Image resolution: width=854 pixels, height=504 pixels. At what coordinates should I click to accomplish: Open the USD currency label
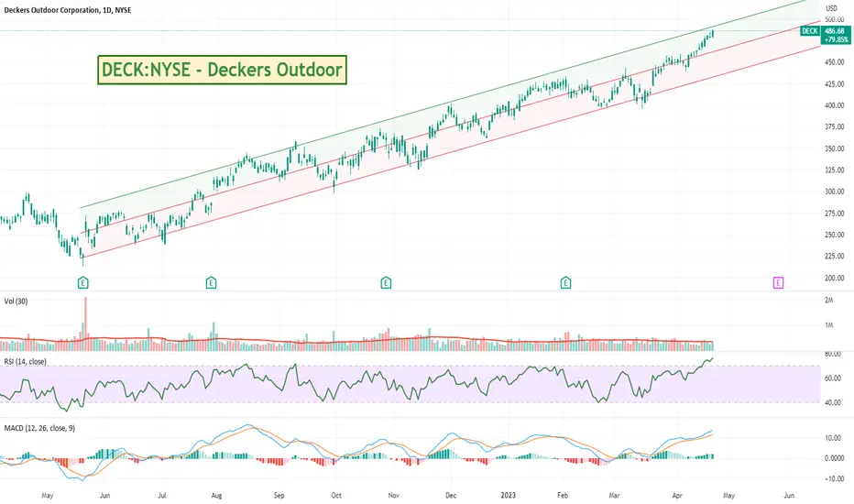(x=831, y=8)
